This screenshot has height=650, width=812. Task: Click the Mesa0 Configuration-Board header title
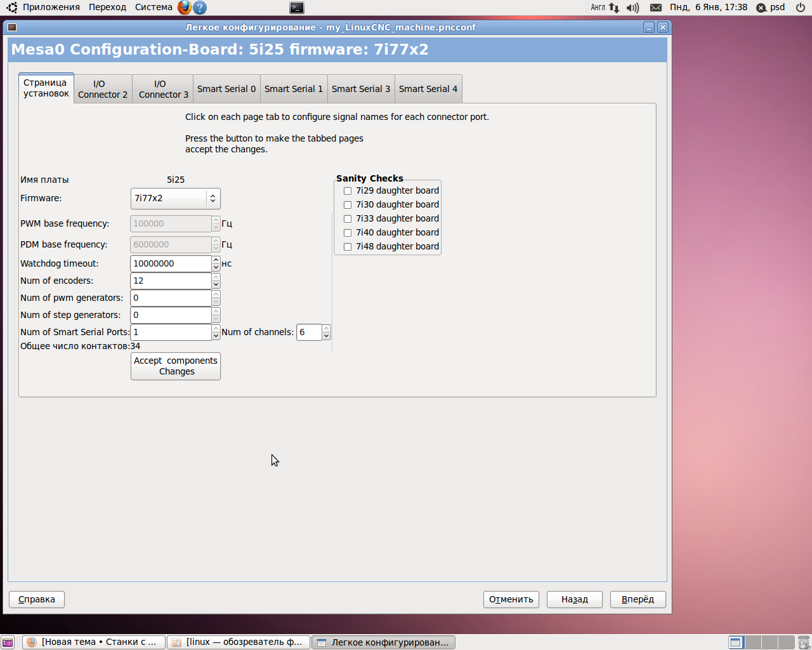220,50
